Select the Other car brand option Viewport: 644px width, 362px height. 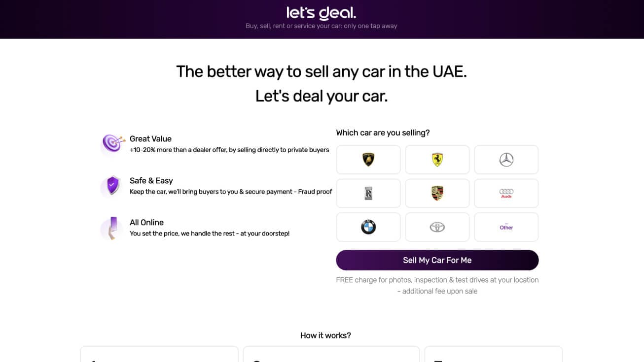click(x=506, y=227)
